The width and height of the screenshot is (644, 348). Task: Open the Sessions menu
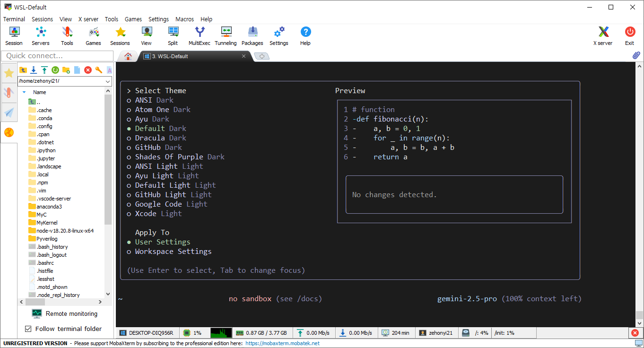tap(43, 19)
